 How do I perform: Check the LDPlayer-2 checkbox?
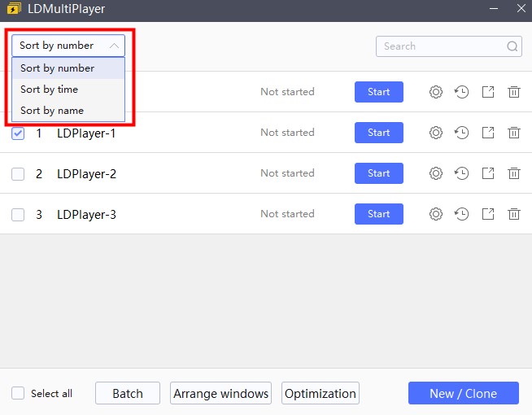18,174
